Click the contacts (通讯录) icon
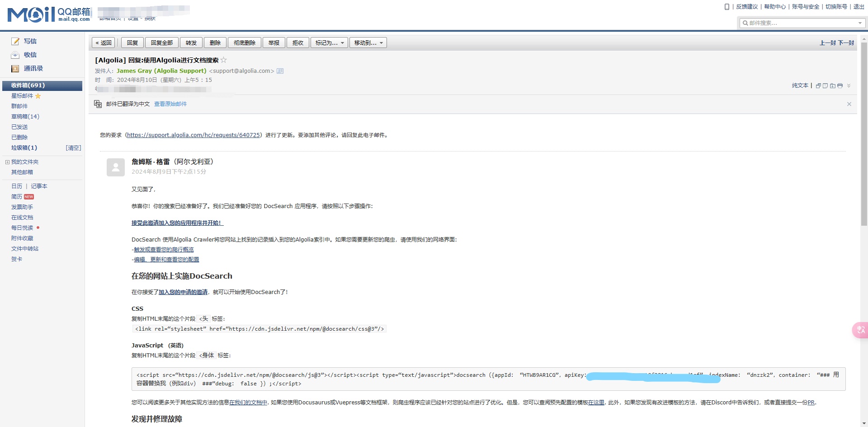The width and height of the screenshot is (868, 427). click(15, 68)
